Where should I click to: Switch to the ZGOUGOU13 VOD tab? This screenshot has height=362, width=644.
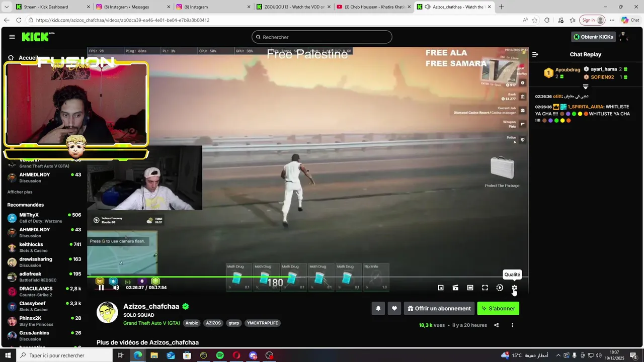pyautogui.click(x=293, y=7)
